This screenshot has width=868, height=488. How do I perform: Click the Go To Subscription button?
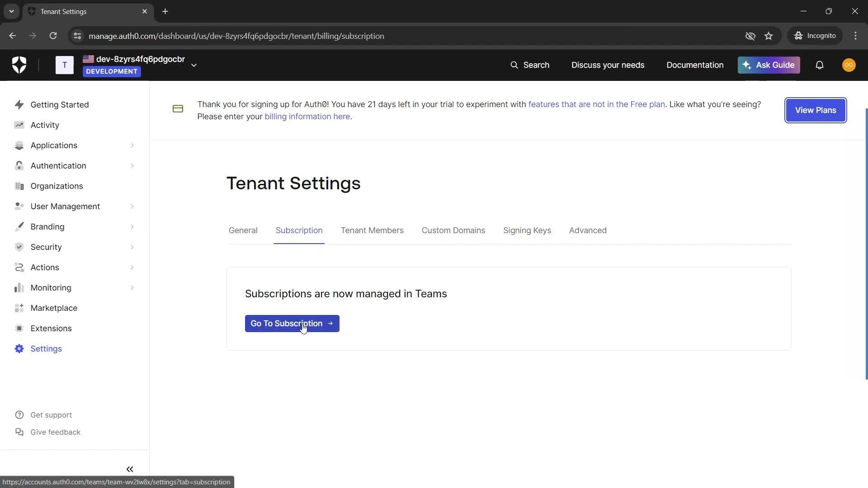click(x=292, y=324)
